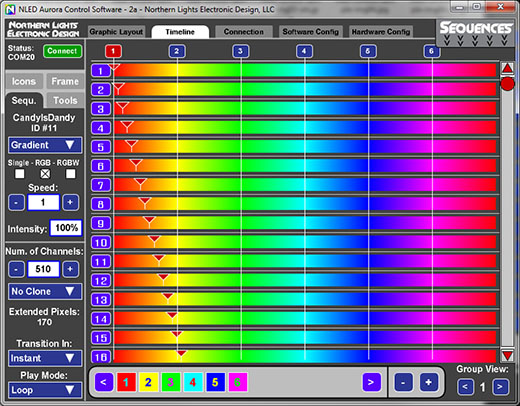The height and width of the screenshot is (406, 520).
Task: Click the Speed value field
Action: coord(43,202)
